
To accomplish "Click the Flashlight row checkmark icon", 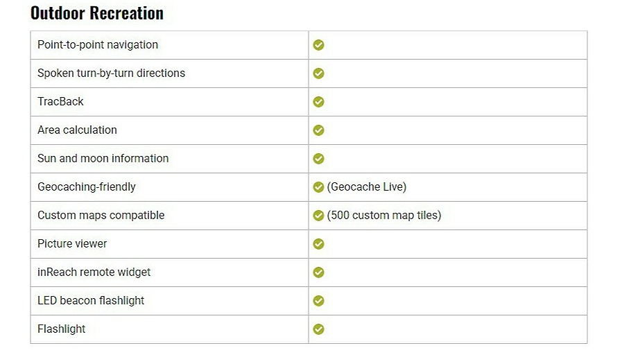I will [x=318, y=329].
